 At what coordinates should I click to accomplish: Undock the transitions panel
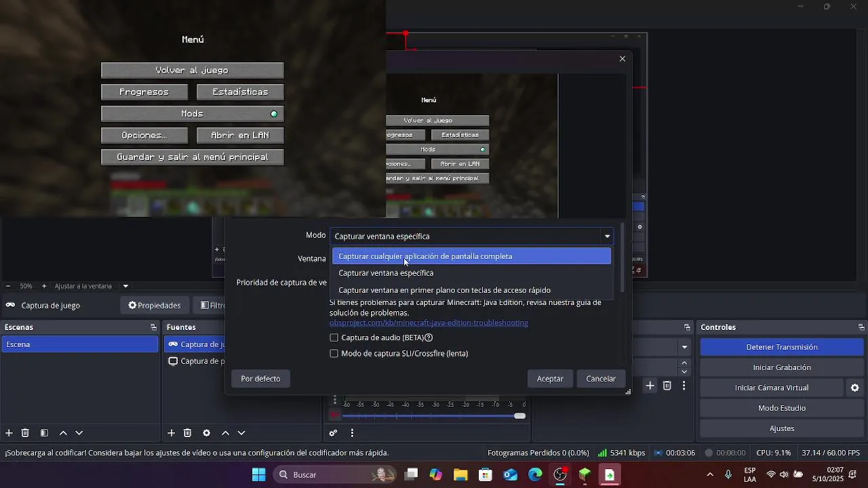(687, 327)
